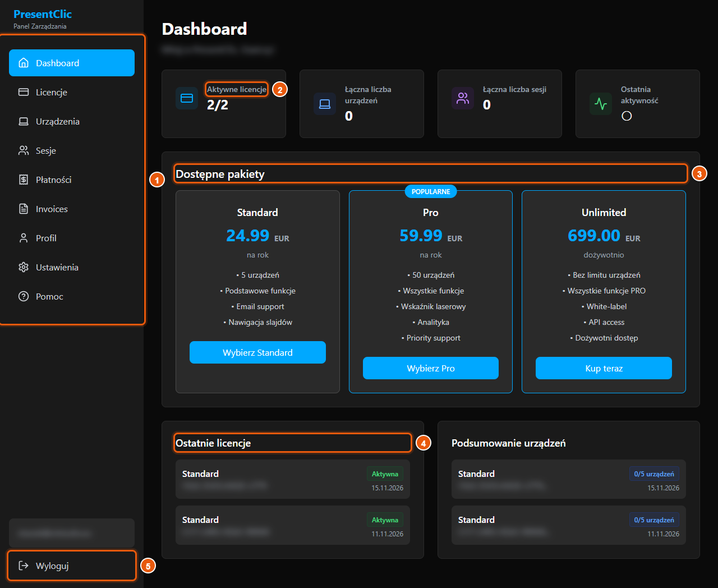The image size is (718, 588).
Task: Open the Licencje menu item
Action: click(72, 92)
